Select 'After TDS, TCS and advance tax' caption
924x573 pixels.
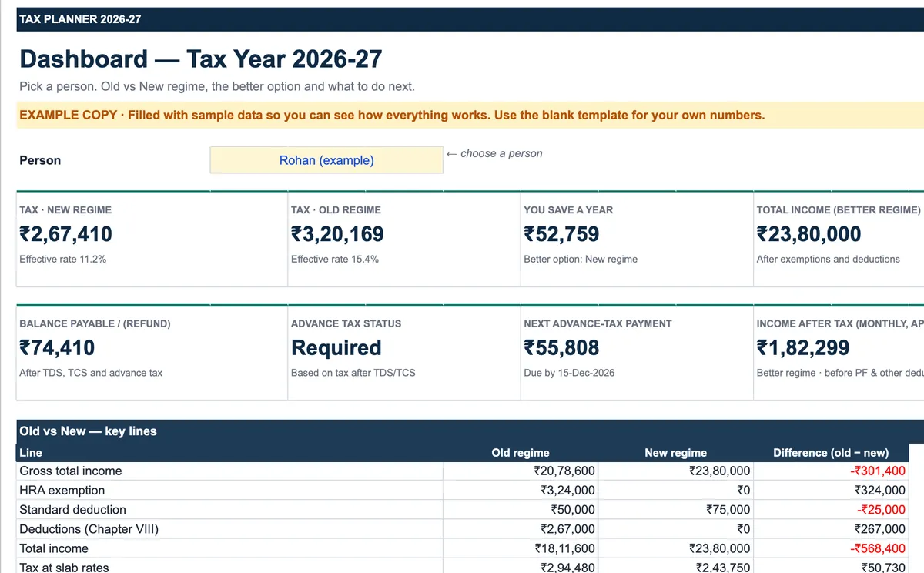point(91,373)
